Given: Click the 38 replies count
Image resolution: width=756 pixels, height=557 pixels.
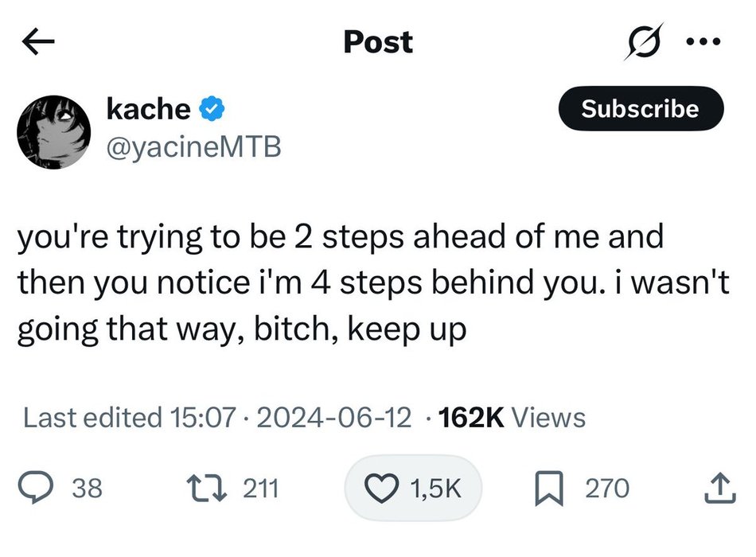Looking at the screenshot, I should pyautogui.click(x=88, y=488).
